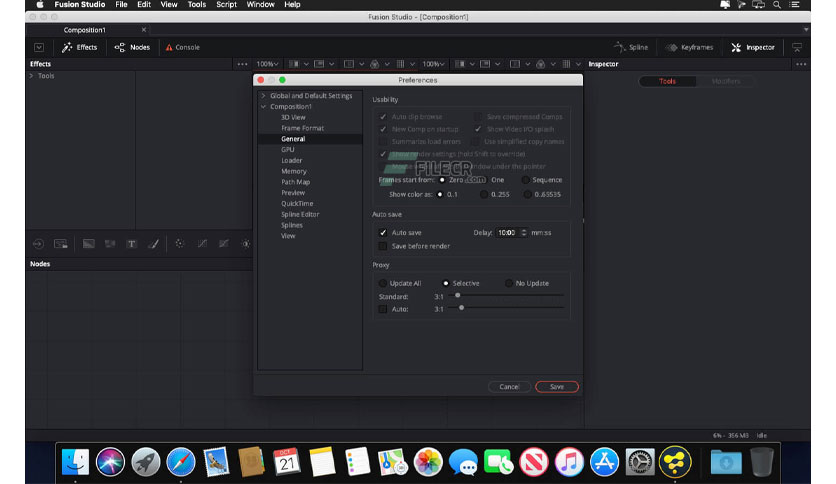Image resolution: width=836 pixels, height=484 pixels.
Task: Open the Photos app in Dock
Action: tap(428, 462)
